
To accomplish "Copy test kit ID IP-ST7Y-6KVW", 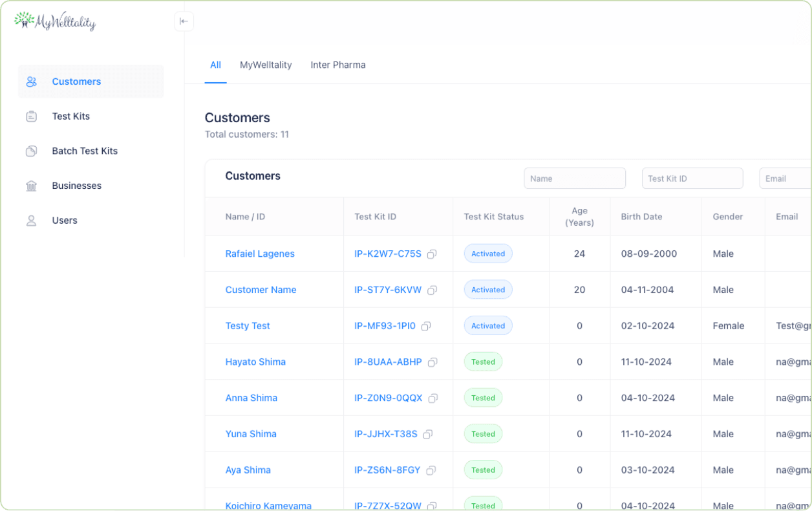I will coord(432,290).
